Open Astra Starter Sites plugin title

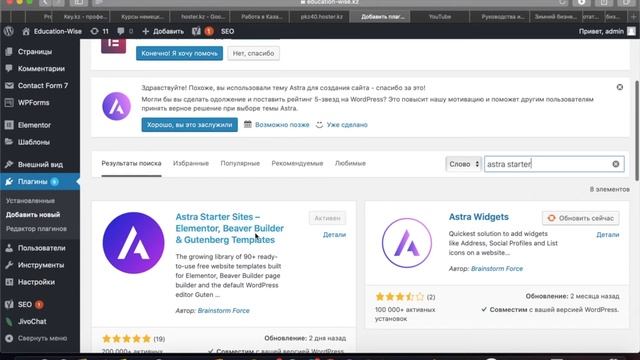(x=229, y=228)
